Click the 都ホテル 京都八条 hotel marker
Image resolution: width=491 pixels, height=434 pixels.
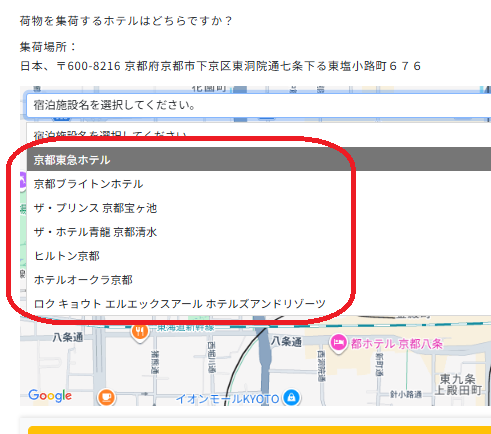pos(338,343)
